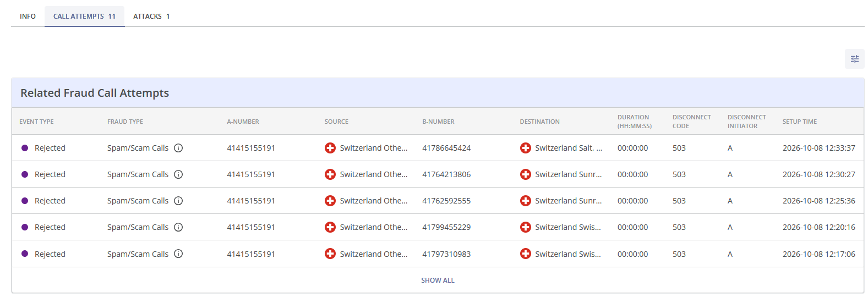Click setup time 2026-10-08 12:20:16
Screen dimensions: 868x297
[x=819, y=227]
